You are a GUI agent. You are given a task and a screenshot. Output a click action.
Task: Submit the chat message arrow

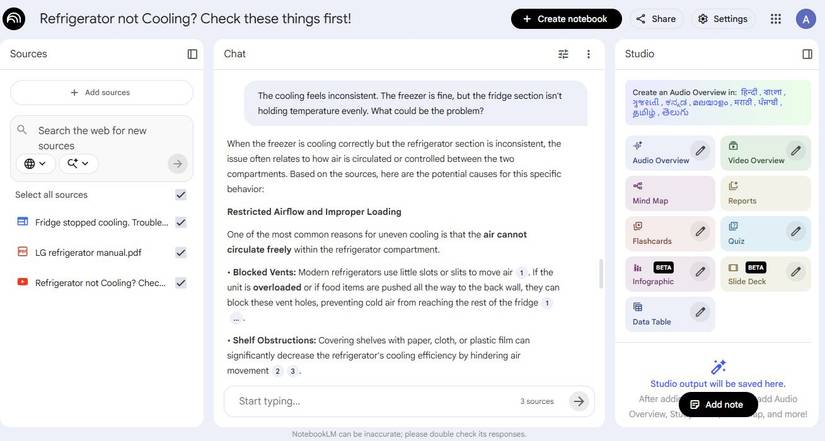point(578,401)
